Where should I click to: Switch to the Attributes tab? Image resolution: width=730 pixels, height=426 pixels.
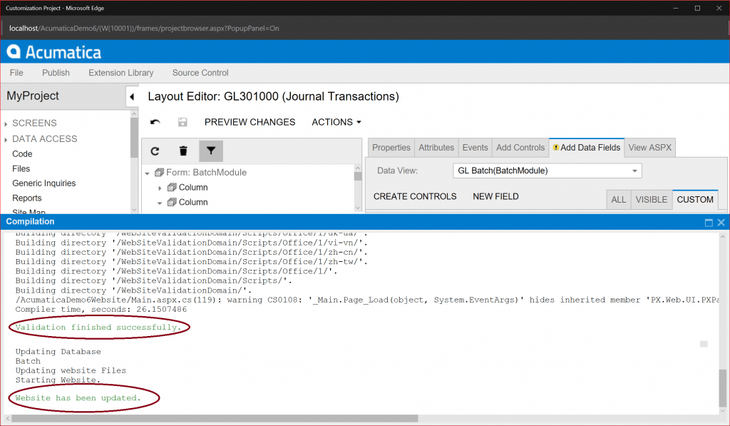click(x=436, y=148)
